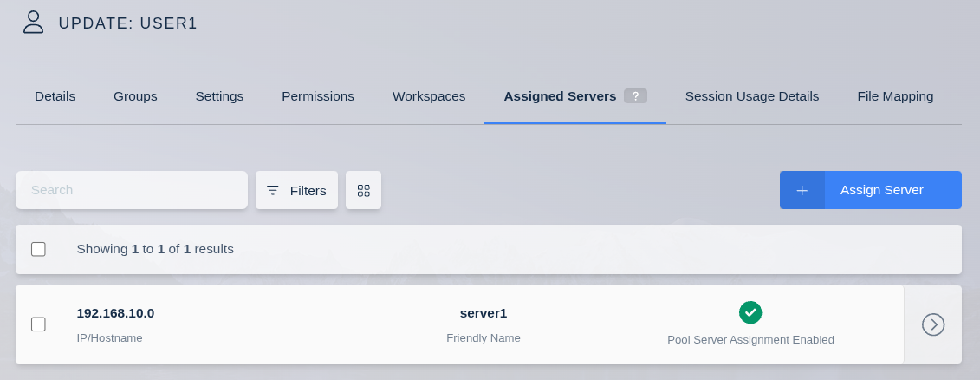Image resolution: width=980 pixels, height=380 pixels.
Task: Click the grid view layout icon
Action: pos(363,190)
